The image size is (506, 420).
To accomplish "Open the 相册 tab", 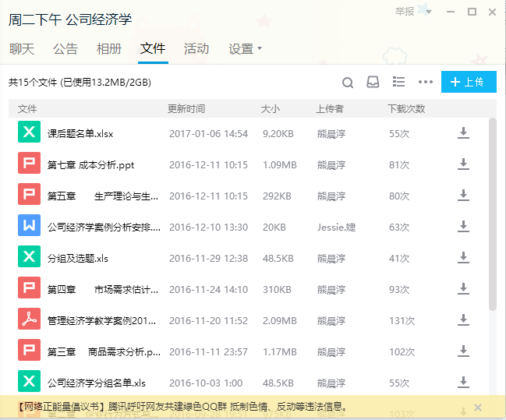I will coord(109,49).
